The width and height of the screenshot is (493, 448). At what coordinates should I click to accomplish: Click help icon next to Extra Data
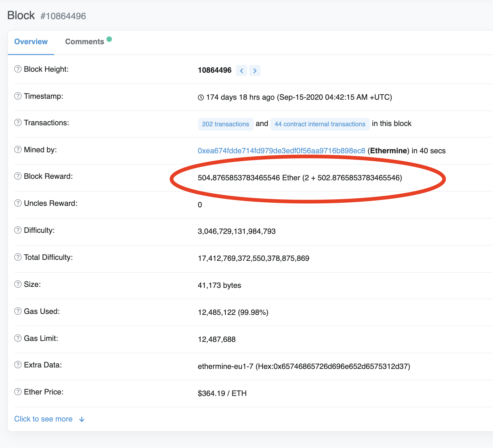tap(18, 365)
